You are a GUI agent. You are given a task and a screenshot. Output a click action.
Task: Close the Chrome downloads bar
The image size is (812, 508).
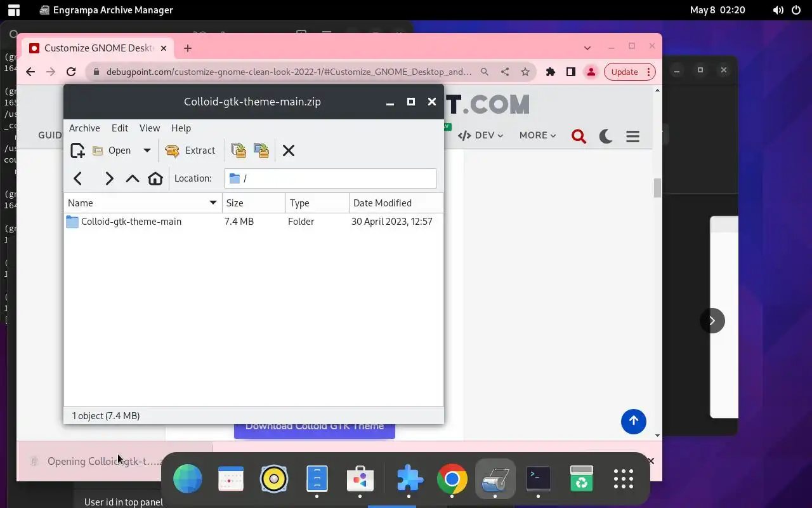(650, 461)
